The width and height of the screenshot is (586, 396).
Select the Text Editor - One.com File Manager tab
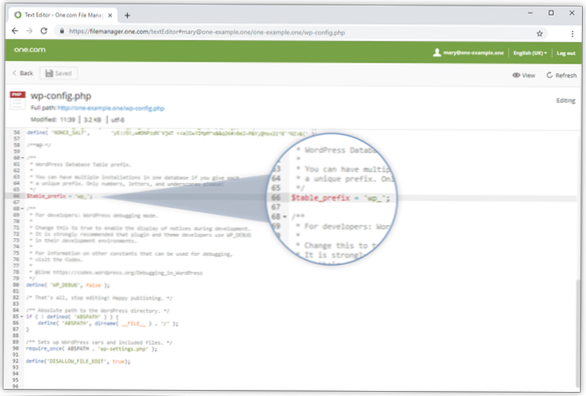coord(63,15)
